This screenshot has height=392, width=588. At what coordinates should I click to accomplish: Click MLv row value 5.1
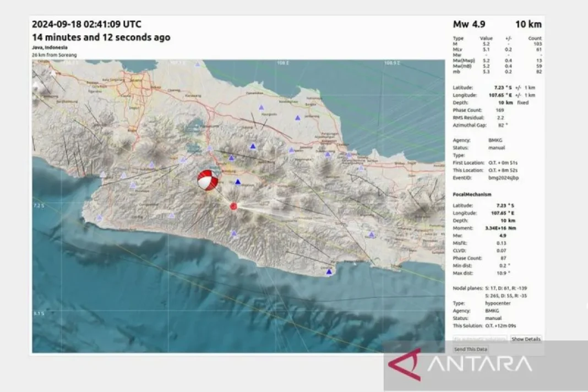[486, 50]
